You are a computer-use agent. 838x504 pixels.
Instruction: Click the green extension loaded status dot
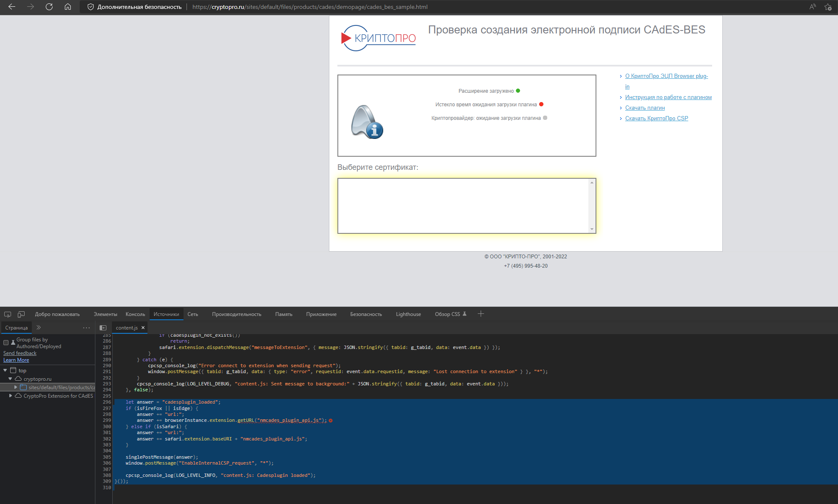518,91
